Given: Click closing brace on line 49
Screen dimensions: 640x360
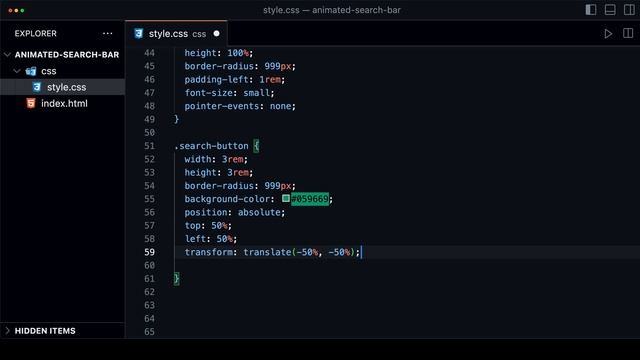Looking at the screenshot, I should coord(176,119).
